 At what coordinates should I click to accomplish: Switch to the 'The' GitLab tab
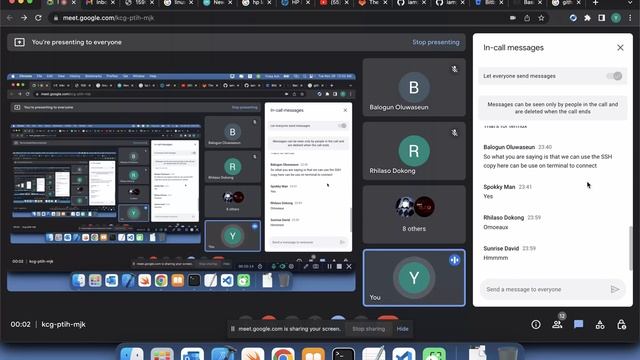(x=370, y=2)
